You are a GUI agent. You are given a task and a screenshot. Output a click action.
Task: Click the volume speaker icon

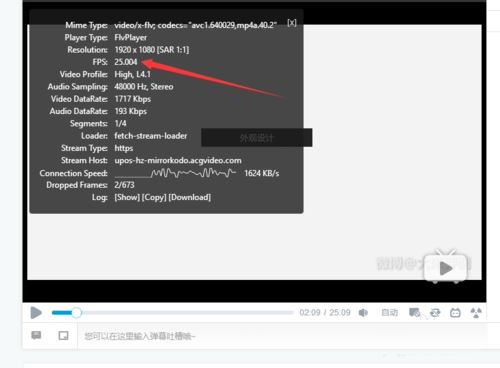point(363,313)
